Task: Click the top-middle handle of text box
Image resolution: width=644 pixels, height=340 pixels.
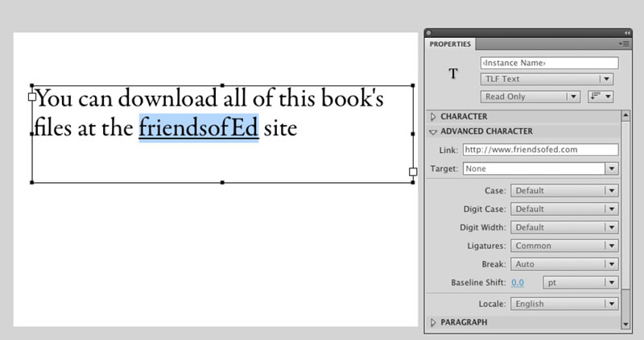Action: pyautogui.click(x=222, y=85)
